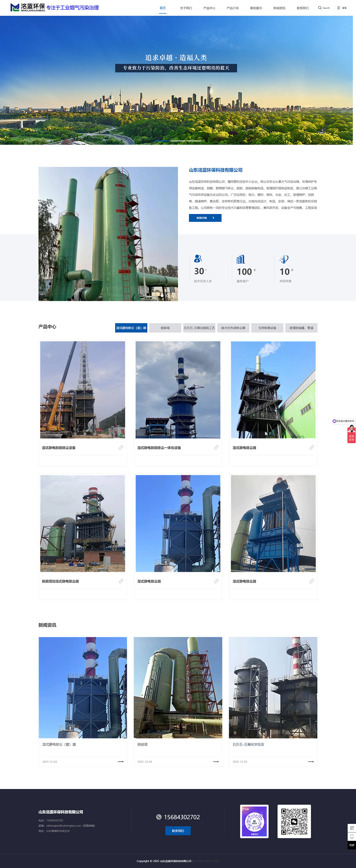This screenshot has height=868, width=356.
Task: Select the 脱硫塔 product category tab
Action: pyautogui.click(x=165, y=328)
